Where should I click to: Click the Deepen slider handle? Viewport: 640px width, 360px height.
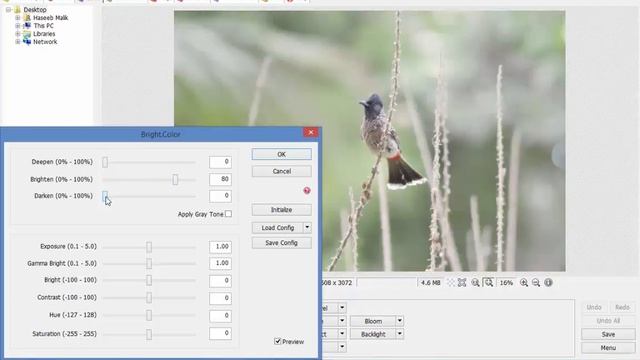[105, 162]
